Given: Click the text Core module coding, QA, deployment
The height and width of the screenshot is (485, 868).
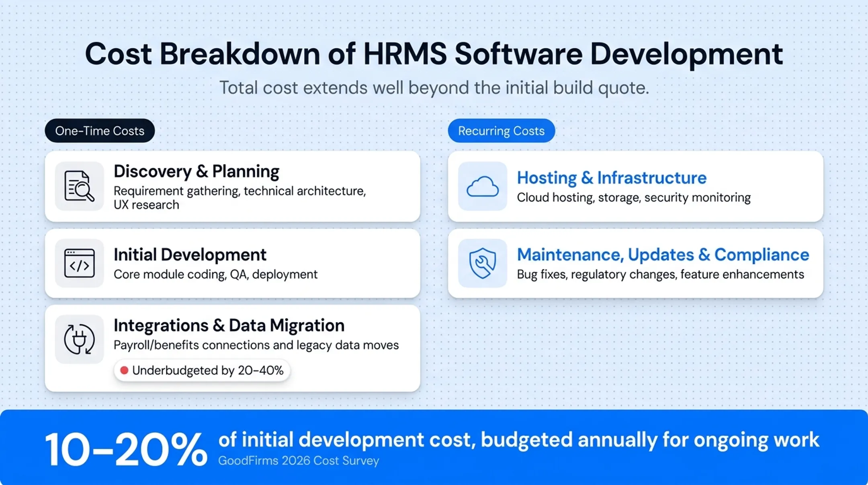Looking at the screenshot, I should tap(216, 275).
